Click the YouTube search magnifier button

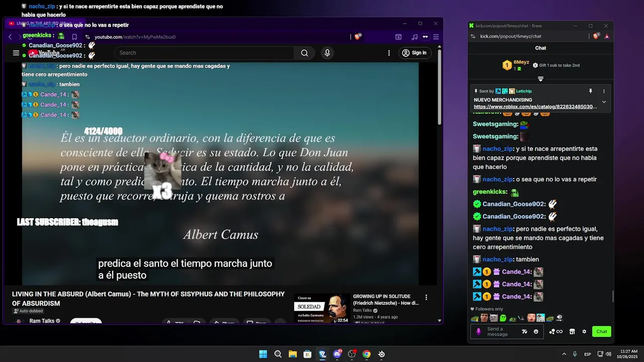(304, 53)
